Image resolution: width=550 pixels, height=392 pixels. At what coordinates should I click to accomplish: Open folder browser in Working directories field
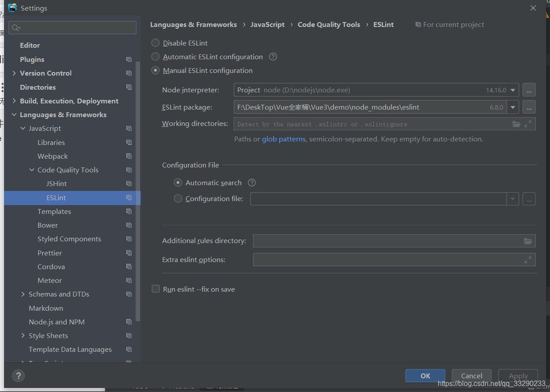tap(516, 124)
